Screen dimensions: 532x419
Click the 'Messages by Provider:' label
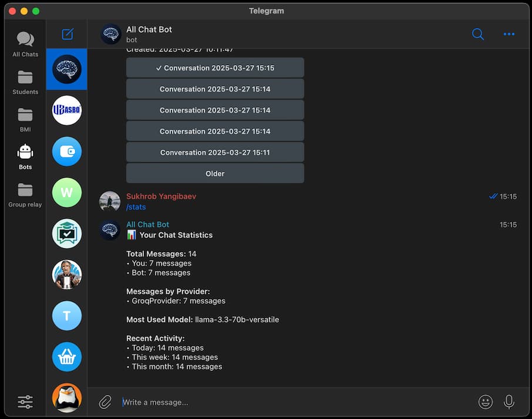click(x=168, y=292)
